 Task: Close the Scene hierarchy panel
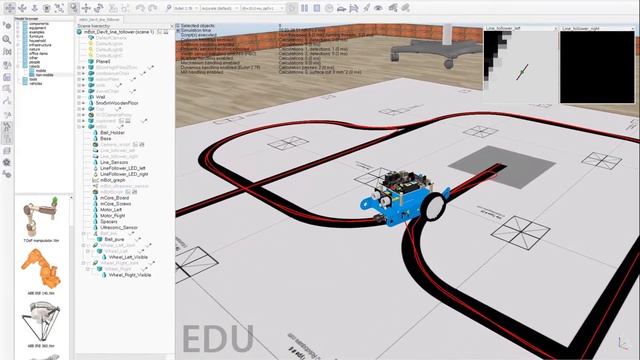coord(172,26)
